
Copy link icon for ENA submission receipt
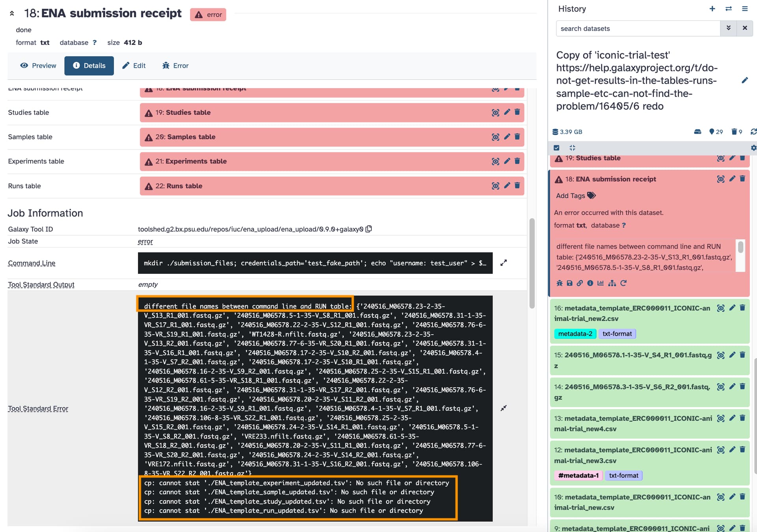pyautogui.click(x=580, y=283)
